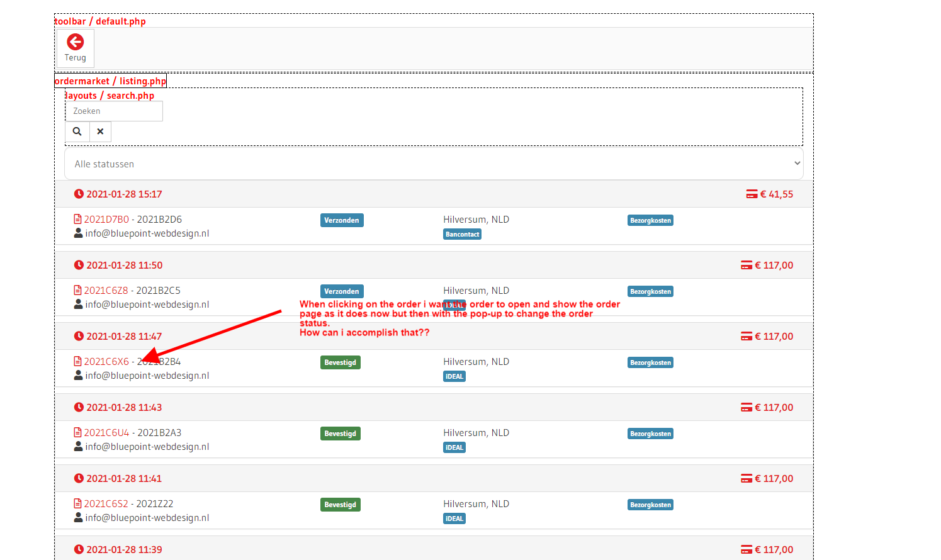This screenshot has height=560, width=941.
Task: Click the credit card icon in the 11:43 order header
Action: click(x=747, y=407)
